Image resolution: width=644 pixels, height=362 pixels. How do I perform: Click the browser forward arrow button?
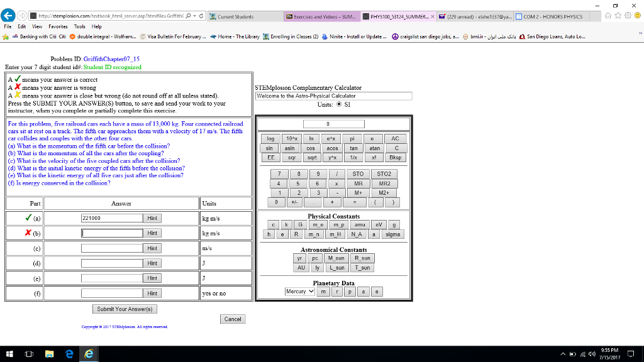pos(22,16)
